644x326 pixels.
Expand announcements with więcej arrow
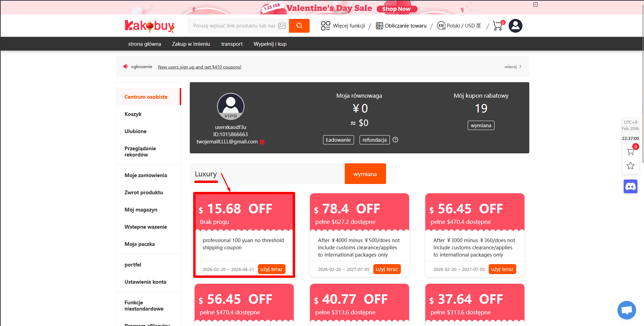coord(513,67)
